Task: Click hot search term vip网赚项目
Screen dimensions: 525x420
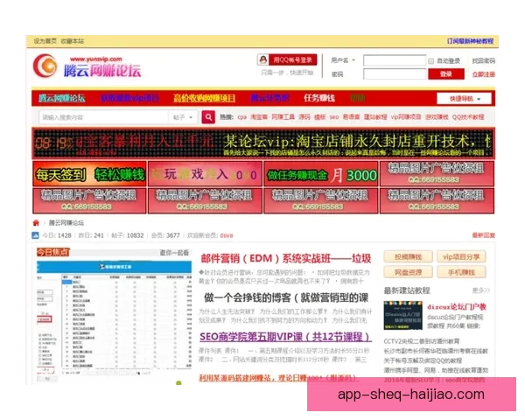Action: coord(406,117)
